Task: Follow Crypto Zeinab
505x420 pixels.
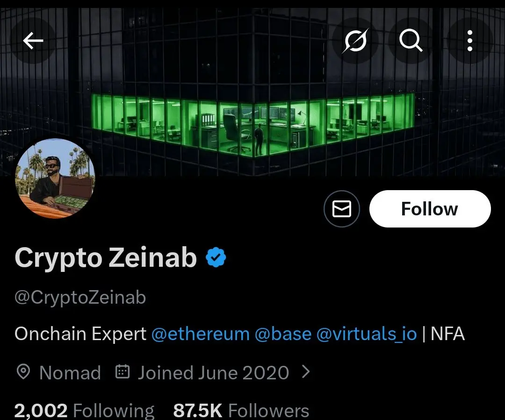Action: [430, 209]
